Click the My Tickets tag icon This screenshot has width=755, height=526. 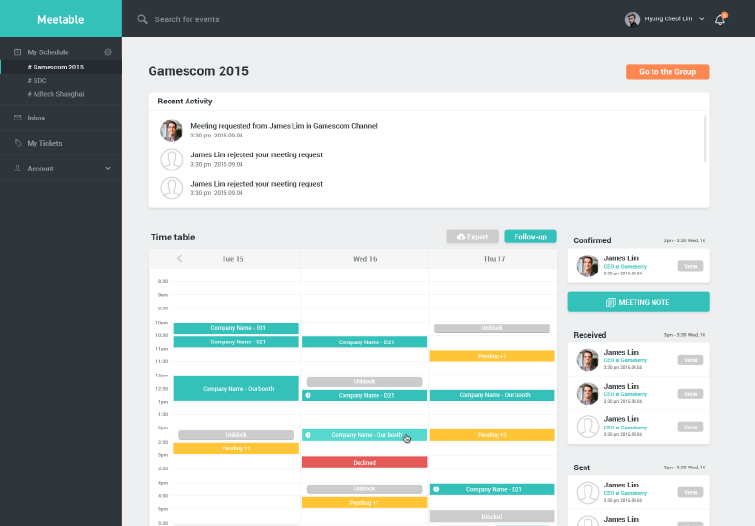click(18, 143)
